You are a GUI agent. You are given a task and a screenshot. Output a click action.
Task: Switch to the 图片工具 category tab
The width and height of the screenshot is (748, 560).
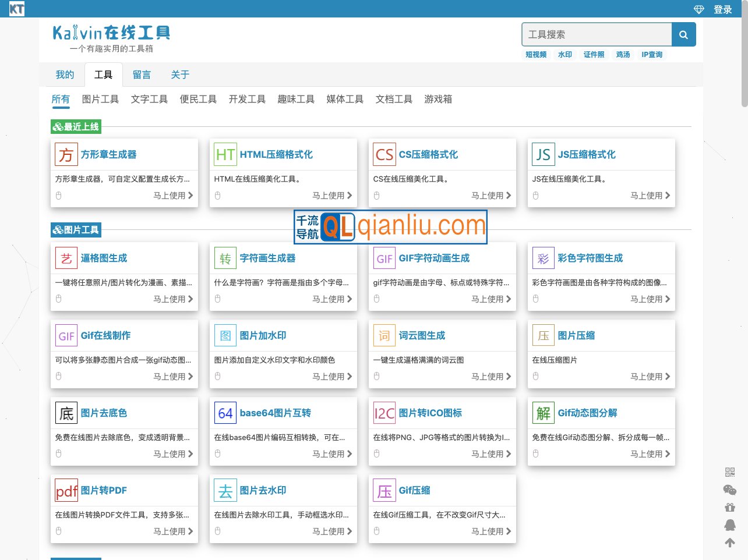pos(100,99)
